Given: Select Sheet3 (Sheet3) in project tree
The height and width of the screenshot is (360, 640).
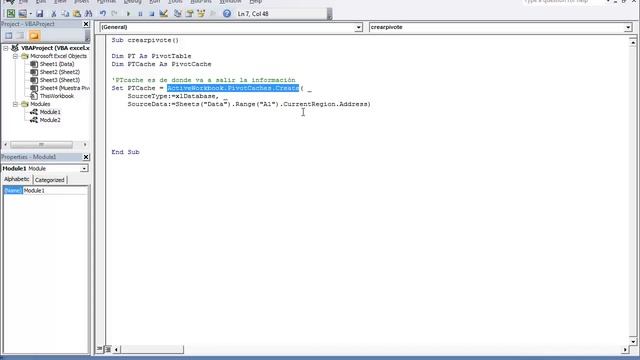Looking at the screenshot, I should (x=60, y=80).
